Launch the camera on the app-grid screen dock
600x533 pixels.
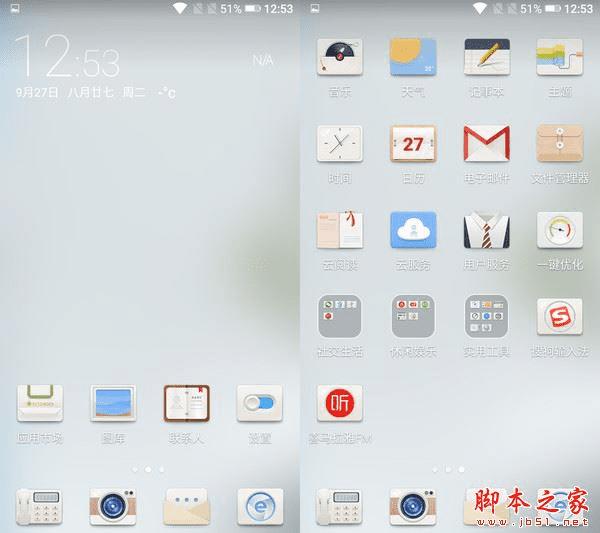click(x=413, y=507)
